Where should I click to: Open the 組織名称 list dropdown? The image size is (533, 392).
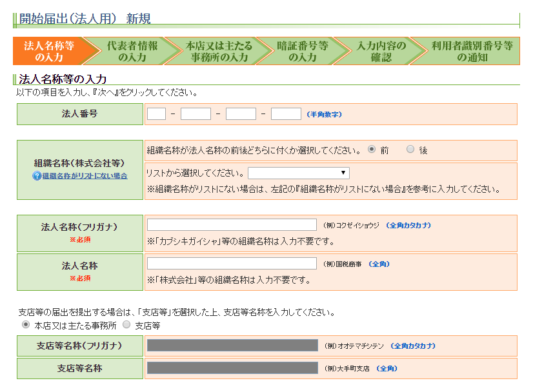click(x=299, y=173)
